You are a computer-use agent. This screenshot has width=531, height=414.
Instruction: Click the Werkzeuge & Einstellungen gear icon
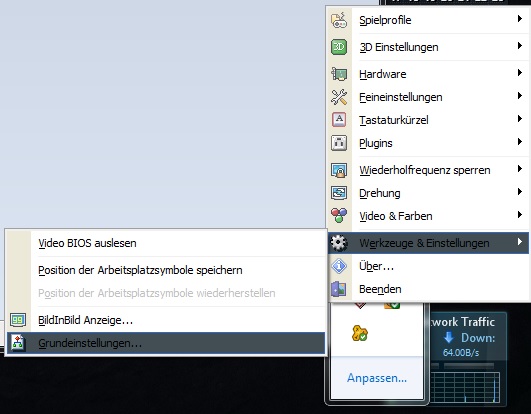point(339,243)
